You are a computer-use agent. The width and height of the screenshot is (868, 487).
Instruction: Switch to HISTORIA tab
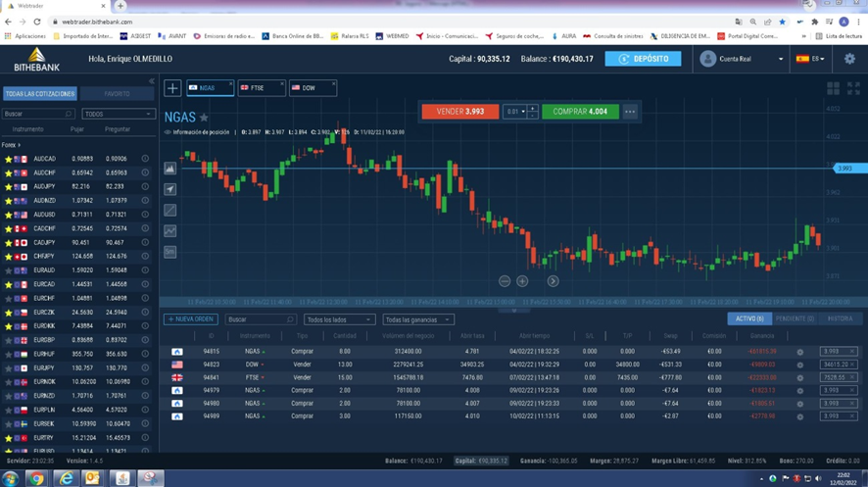(840, 318)
